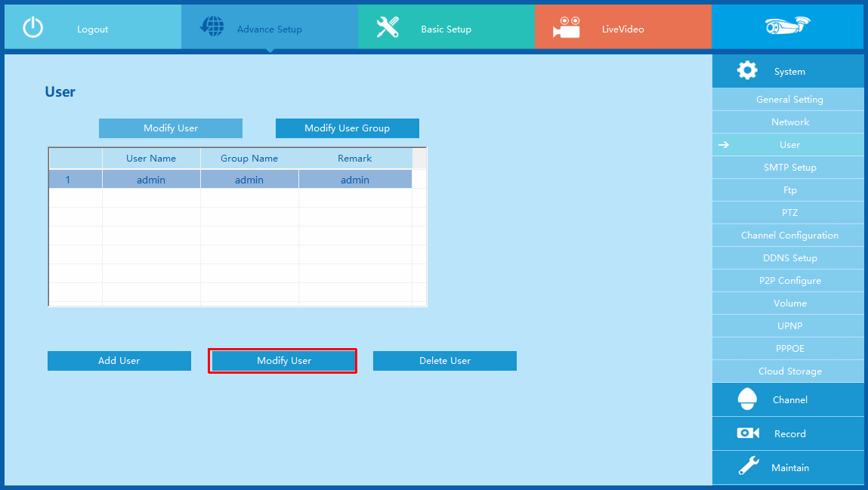Open DDNS Setup in the sidebar
The height and width of the screenshot is (490, 868).
pyautogui.click(x=788, y=258)
